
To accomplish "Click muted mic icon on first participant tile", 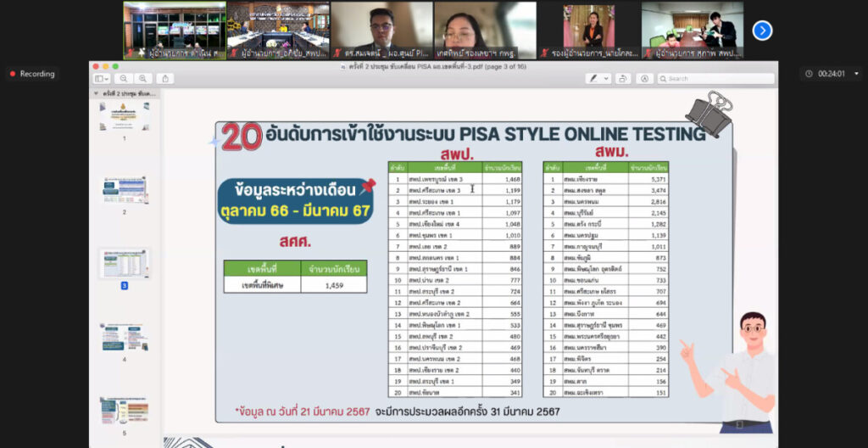I will coord(130,53).
